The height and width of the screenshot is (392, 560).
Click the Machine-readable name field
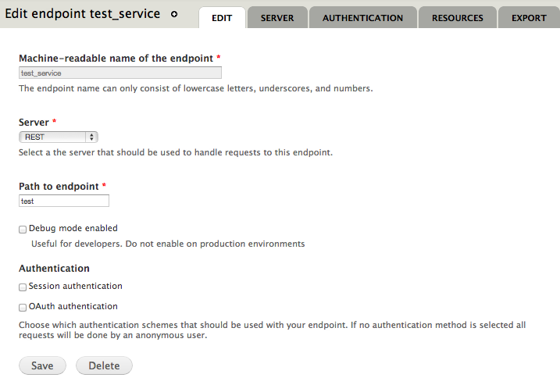[x=120, y=73]
